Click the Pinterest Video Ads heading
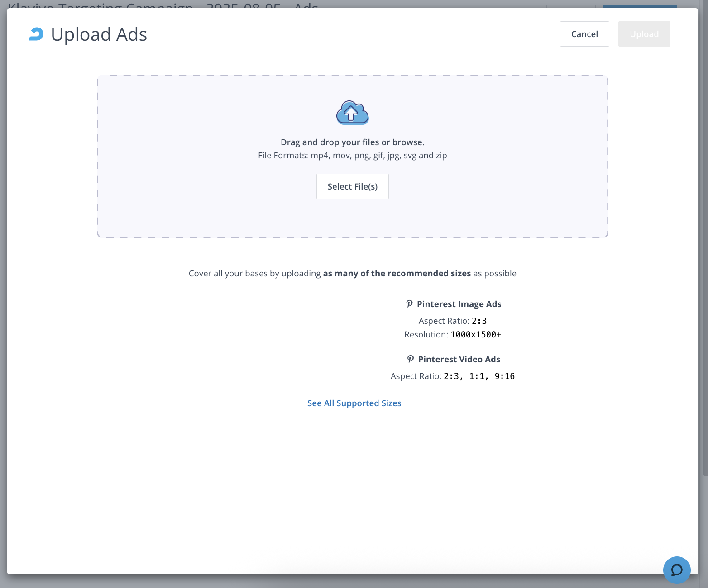The width and height of the screenshot is (708, 588). tap(459, 359)
